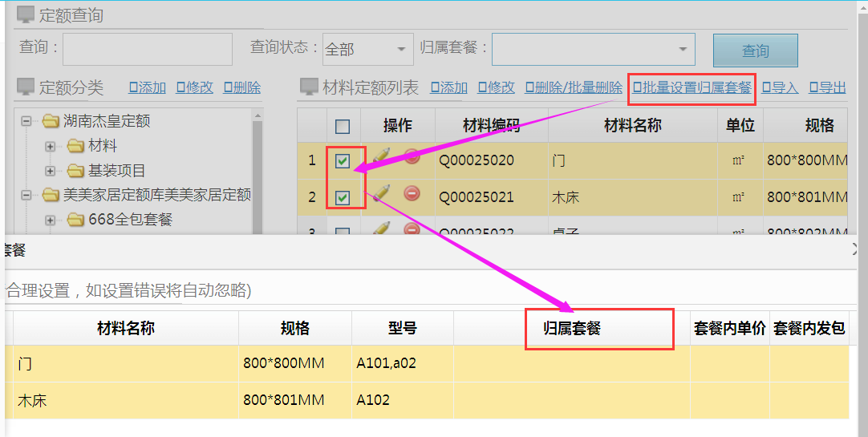The width and height of the screenshot is (868, 437).
Task: Select the 材料 folder icon in tree
Action: (76, 146)
